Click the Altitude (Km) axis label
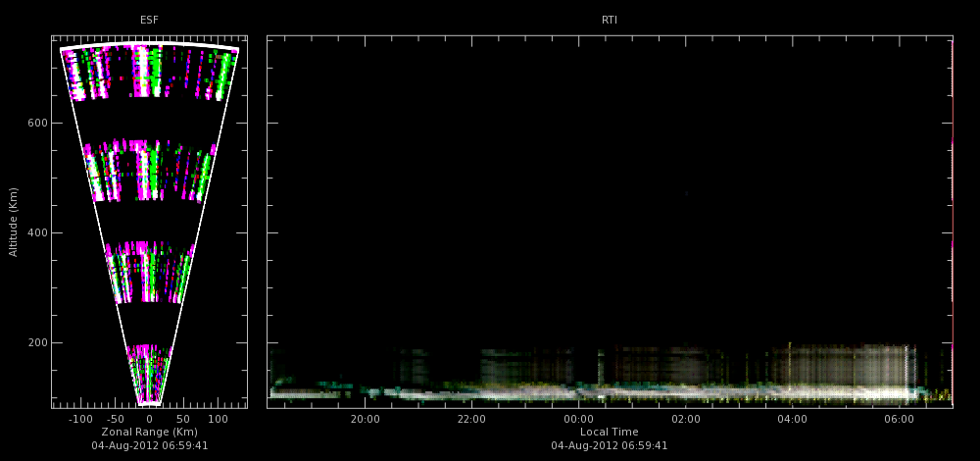This screenshot has width=980, height=461. (13, 222)
